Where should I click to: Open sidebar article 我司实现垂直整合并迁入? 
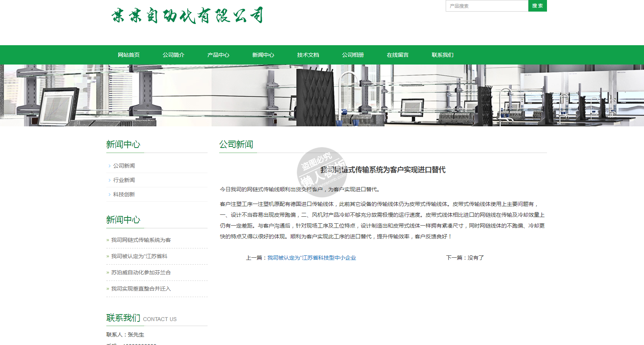(141, 289)
